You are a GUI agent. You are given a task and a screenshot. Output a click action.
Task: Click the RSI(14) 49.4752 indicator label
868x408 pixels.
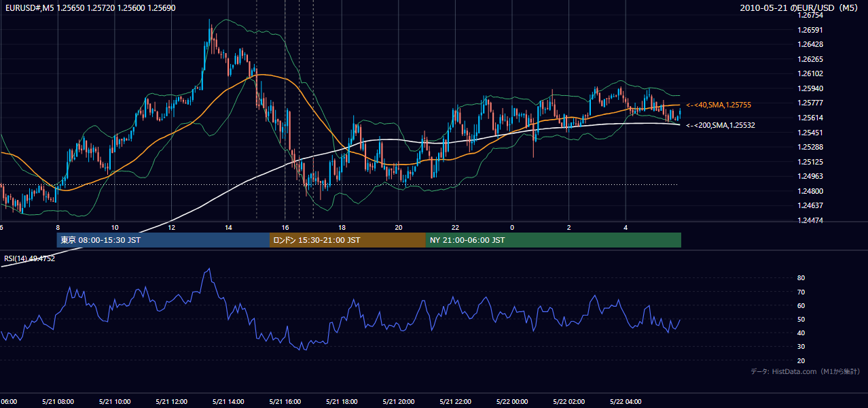tap(30, 258)
